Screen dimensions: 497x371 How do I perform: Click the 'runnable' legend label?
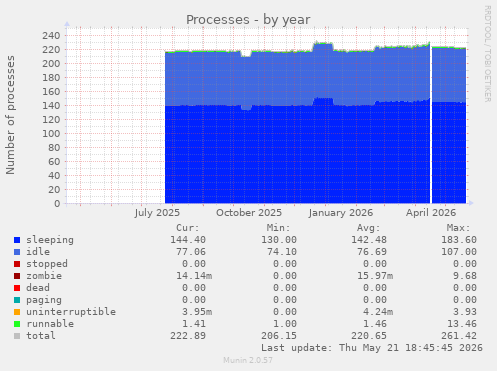point(50,324)
